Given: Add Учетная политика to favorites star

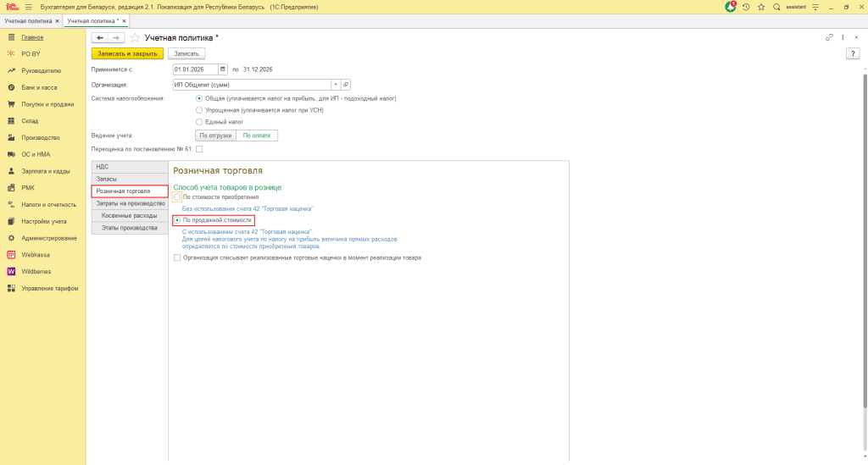Looking at the screenshot, I should pyautogui.click(x=135, y=38).
